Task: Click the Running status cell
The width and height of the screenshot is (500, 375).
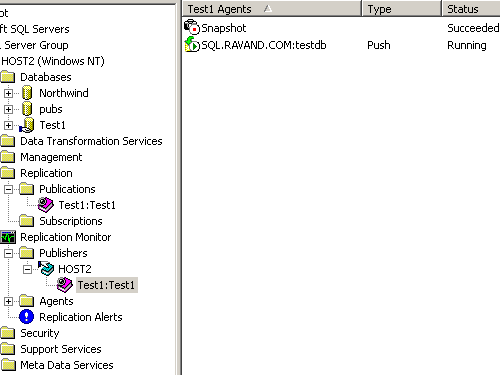Action: (467, 45)
